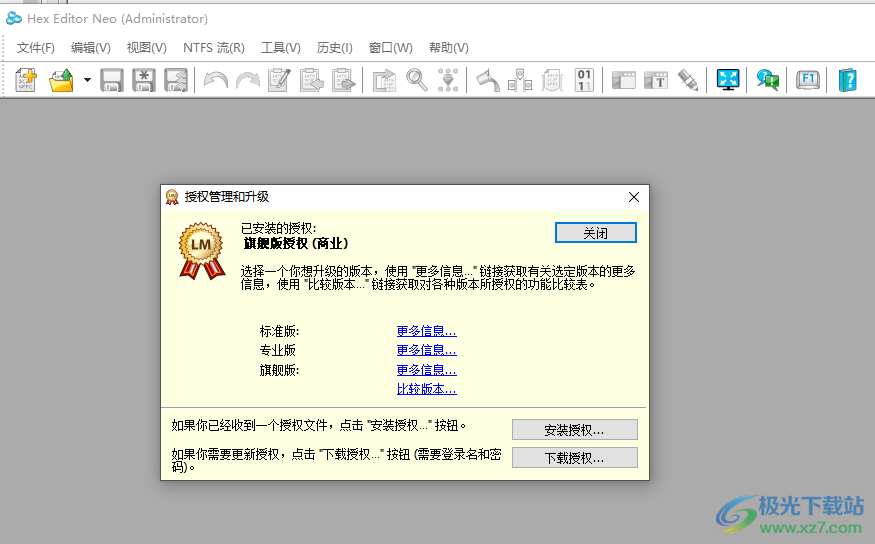Click the 授权管理和升级 dialog title icon
875x544 pixels.
point(172,197)
